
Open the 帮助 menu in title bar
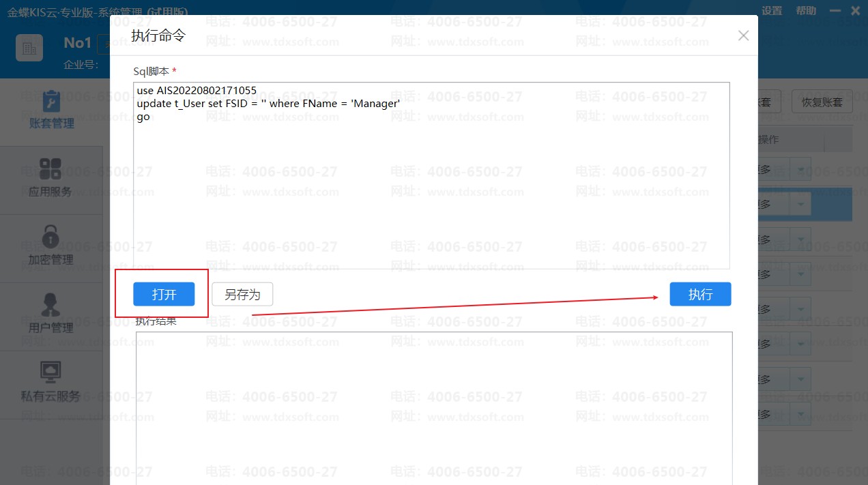pos(805,11)
